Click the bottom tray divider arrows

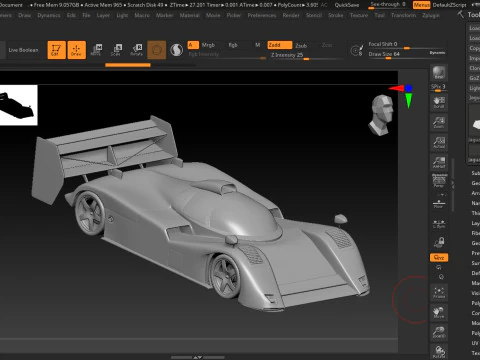click(x=198, y=357)
